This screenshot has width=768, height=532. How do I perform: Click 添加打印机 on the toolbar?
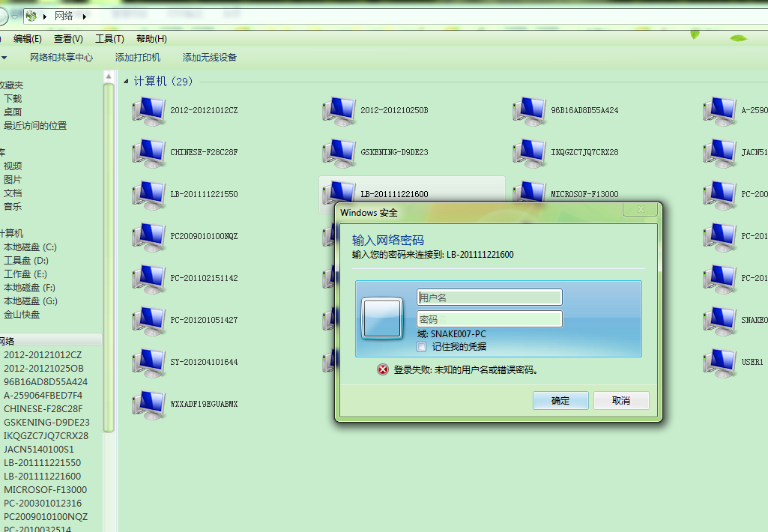[138, 58]
